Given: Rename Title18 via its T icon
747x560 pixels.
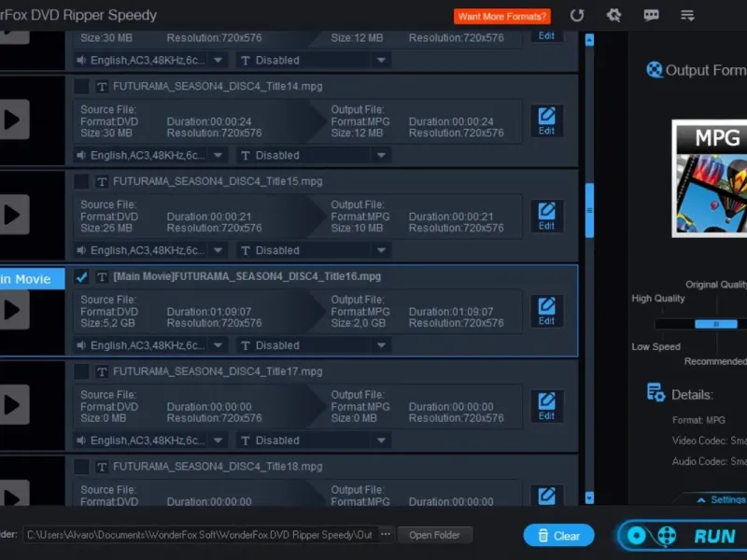Looking at the screenshot, I should coord(102,468).
